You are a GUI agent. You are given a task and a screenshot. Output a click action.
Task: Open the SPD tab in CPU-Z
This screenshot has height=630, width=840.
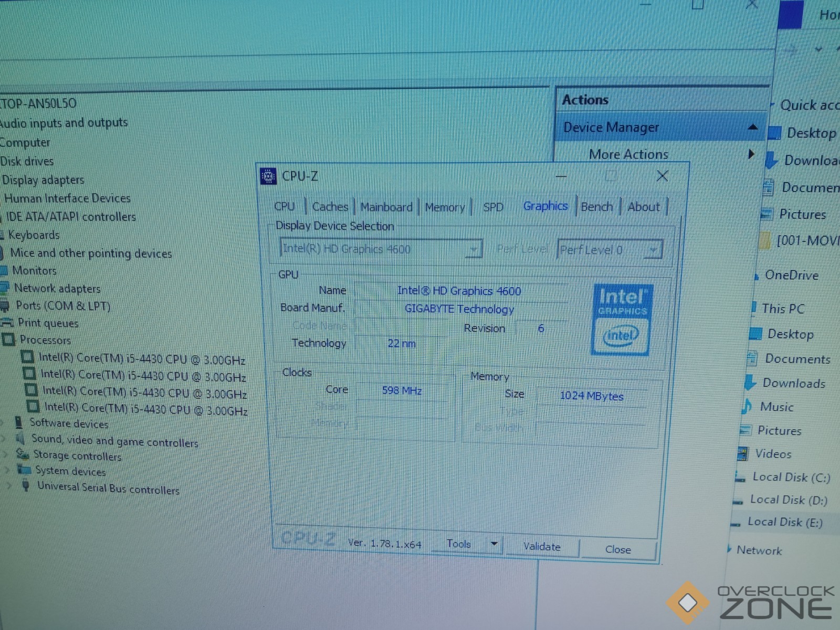(x=493, y=207)
